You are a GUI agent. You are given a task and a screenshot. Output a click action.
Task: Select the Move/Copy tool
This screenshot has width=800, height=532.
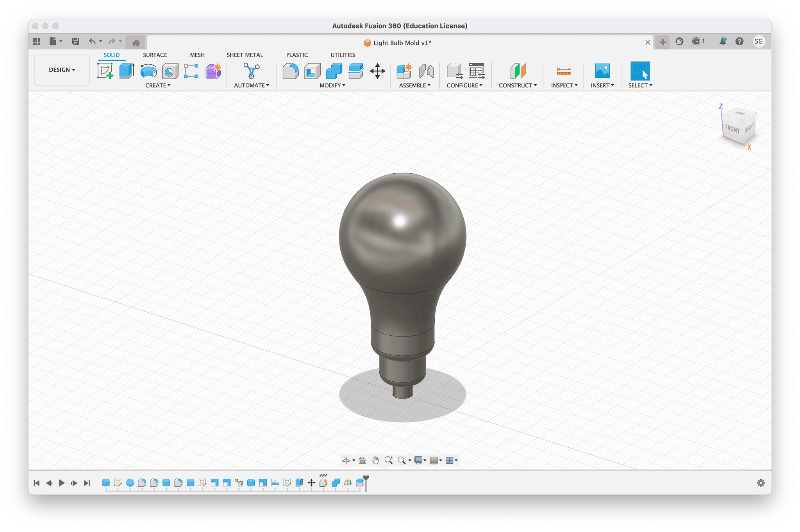[377, 71]
